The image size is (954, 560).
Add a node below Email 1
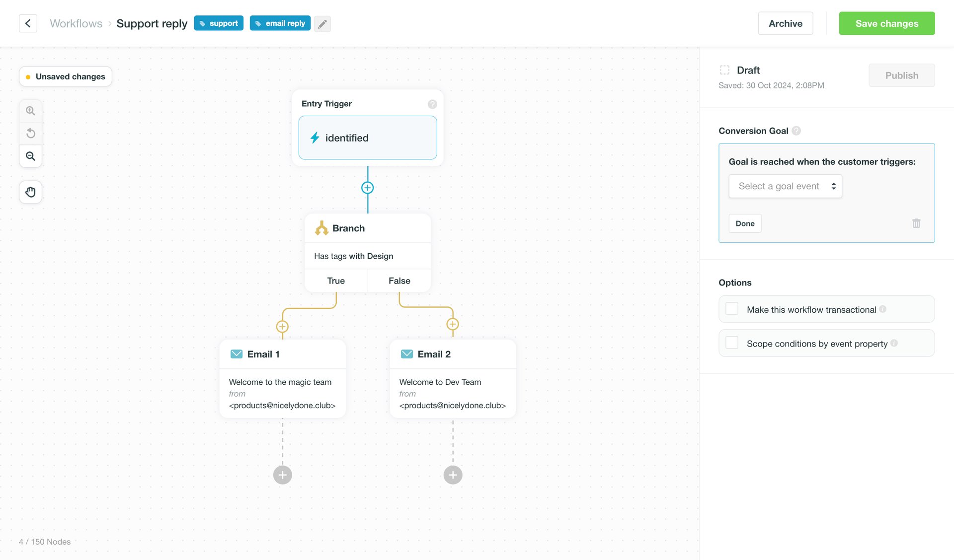click(x=282, y=475)
